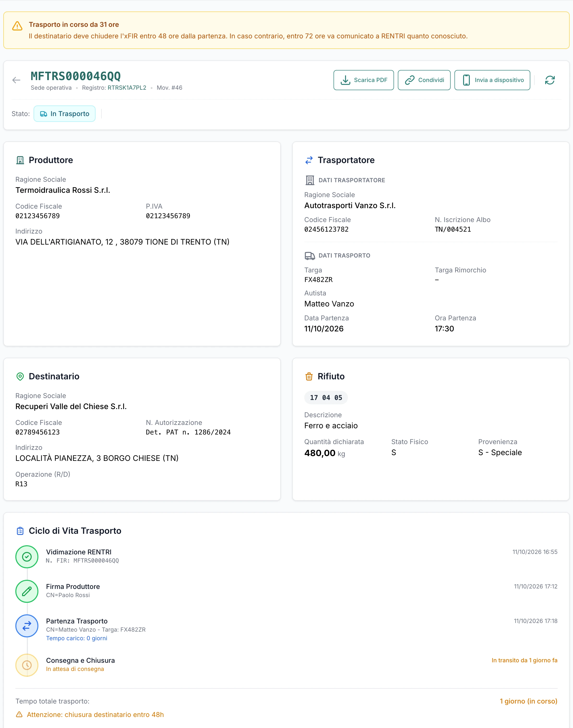
Task: Click the departure date 11/10/2026 under Data Partenza
Action: [324, 329]
